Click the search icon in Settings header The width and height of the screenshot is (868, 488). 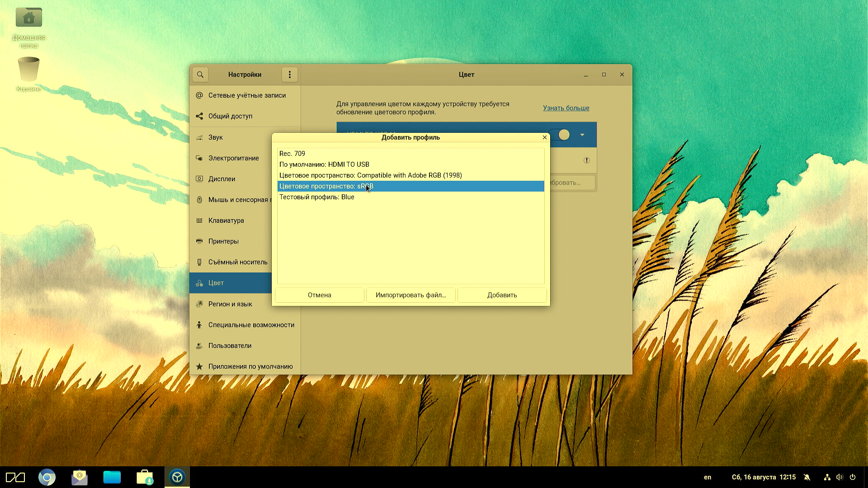click(200, 75)
